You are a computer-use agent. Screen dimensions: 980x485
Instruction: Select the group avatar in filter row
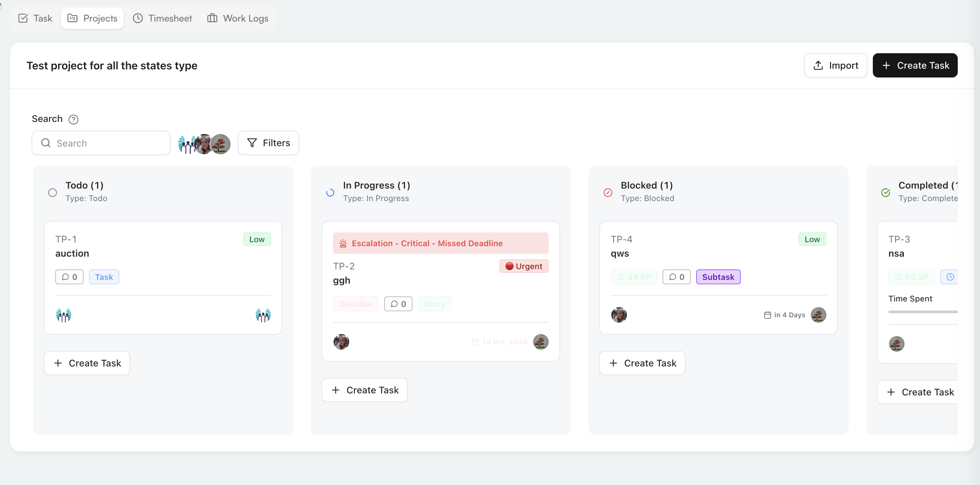tap(186, 144)
